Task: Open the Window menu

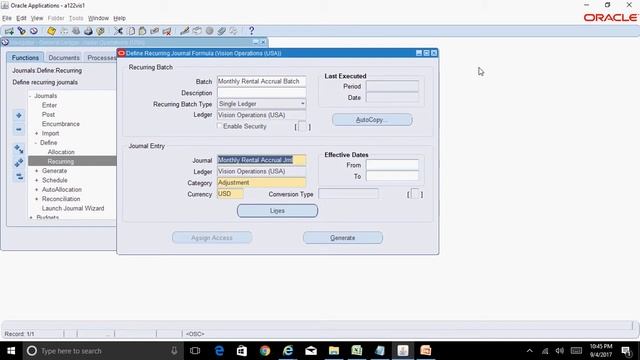Action: coord(98,18)
